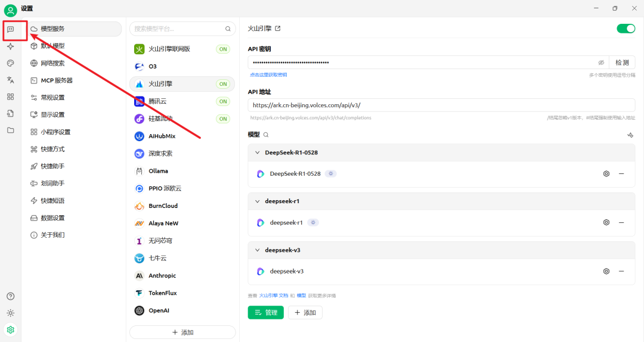
Task: Click reasoning badge next to deepseek-r1
Action: coord(313,222)
